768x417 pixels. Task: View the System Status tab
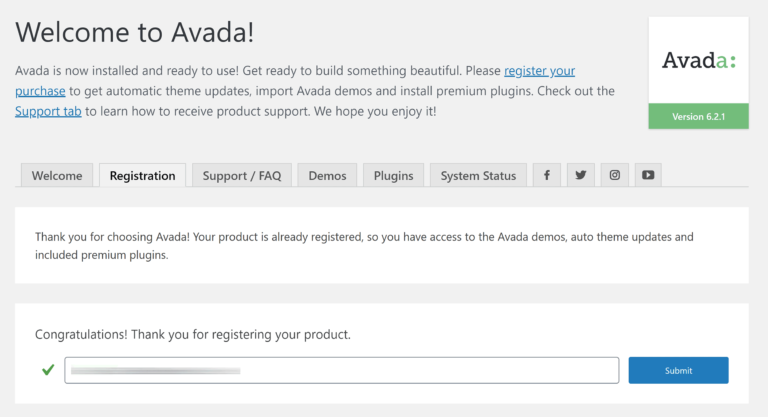[x=478, y=176]
